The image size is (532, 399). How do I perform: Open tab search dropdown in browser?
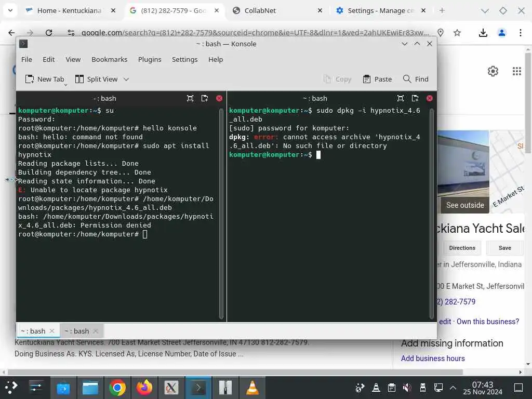pyautogui.click(x=10, y=10)
